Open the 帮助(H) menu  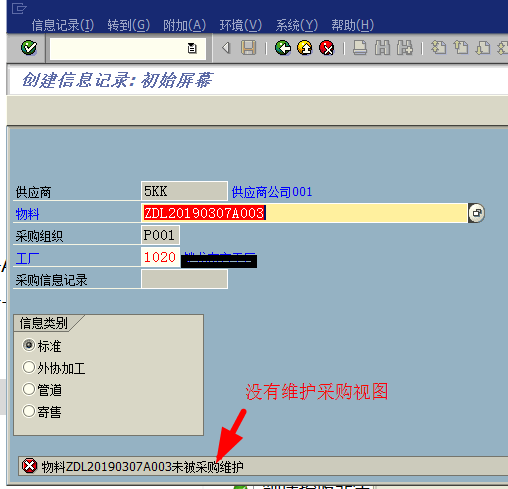click(353, 25)
